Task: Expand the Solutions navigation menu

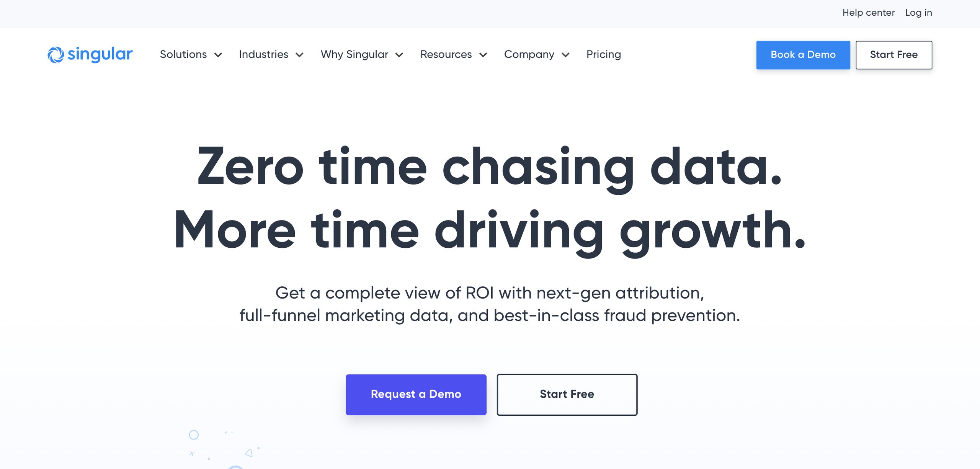Action: coord(191,54)
